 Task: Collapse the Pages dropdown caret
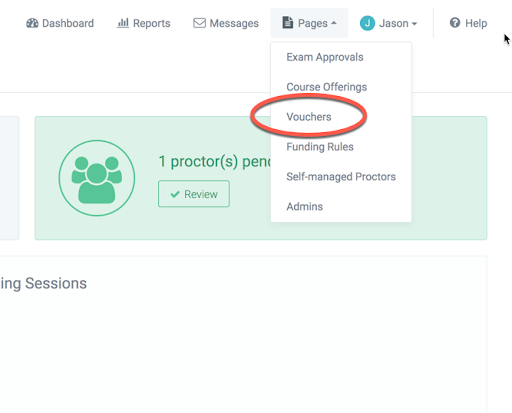(333, 23)
